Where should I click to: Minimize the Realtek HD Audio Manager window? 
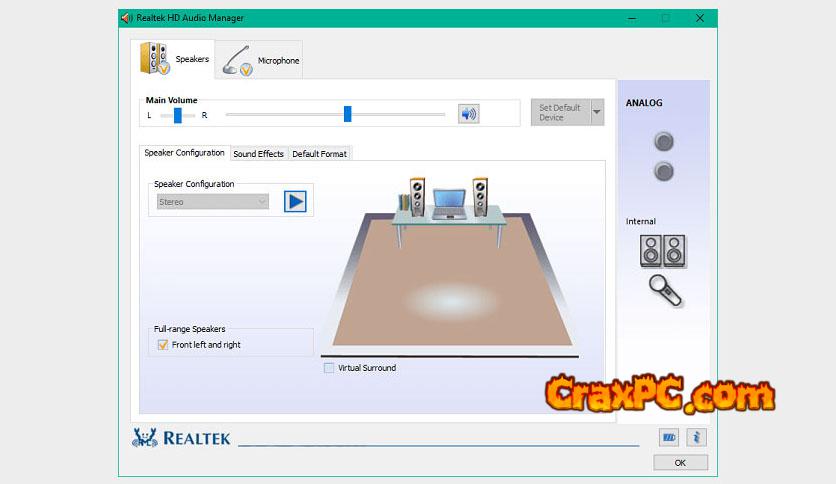pos(632,18)
